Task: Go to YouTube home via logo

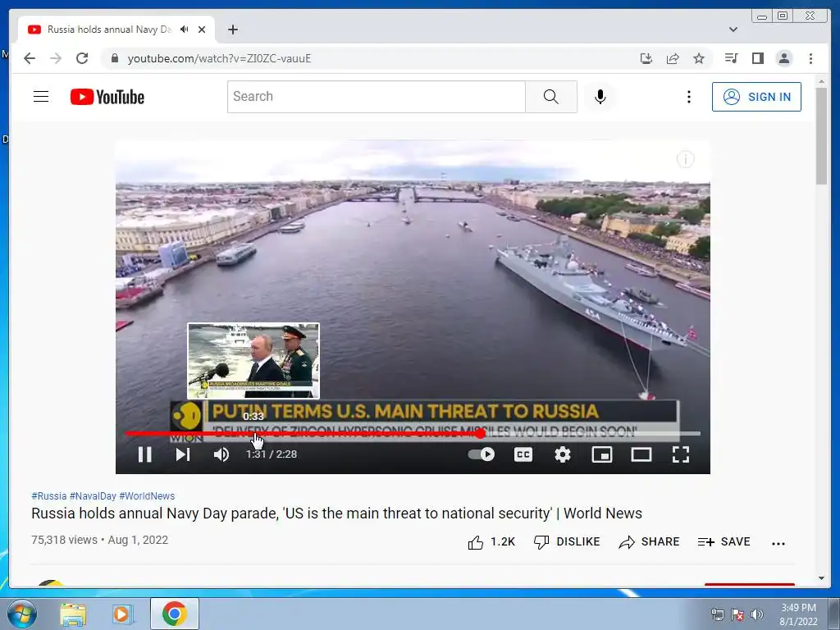Action: [x=107, y=97]
